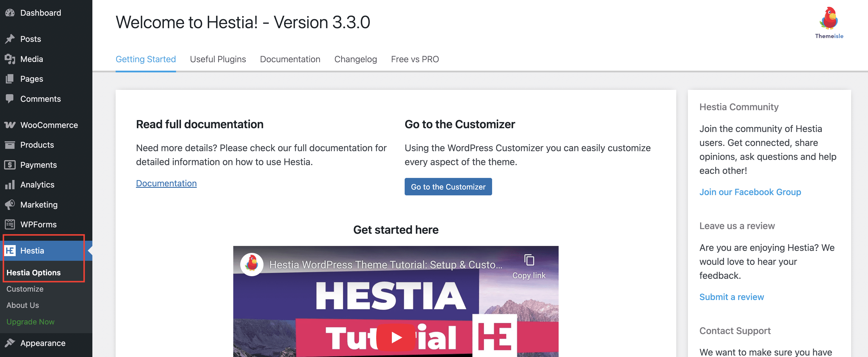
Task: Click the Copy link icon on video
Action: 529,260
